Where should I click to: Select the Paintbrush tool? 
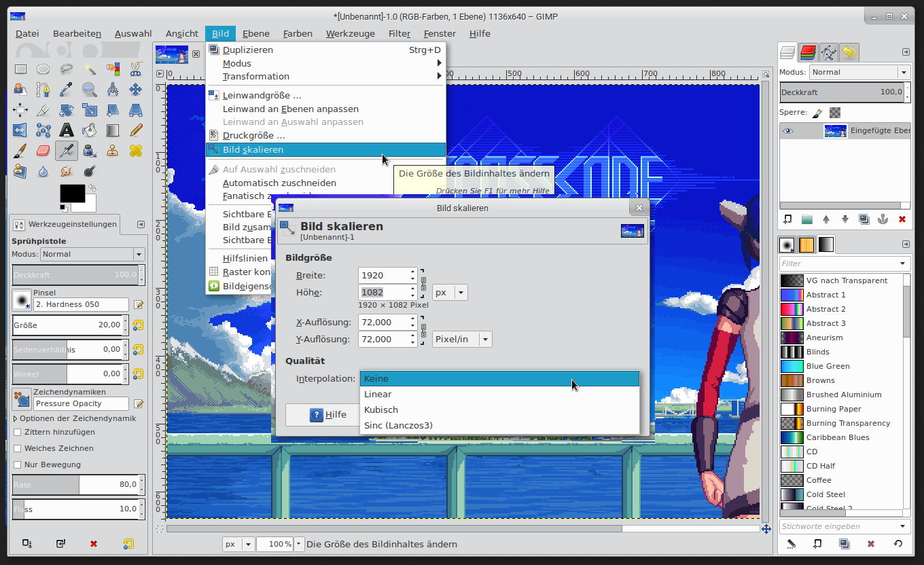20,150
